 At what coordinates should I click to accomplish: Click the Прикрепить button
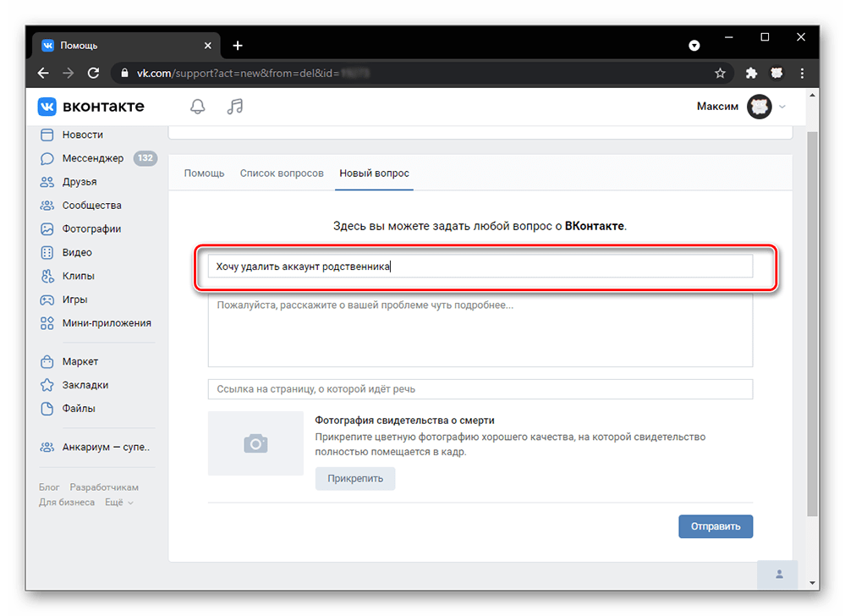pos(355,478)
